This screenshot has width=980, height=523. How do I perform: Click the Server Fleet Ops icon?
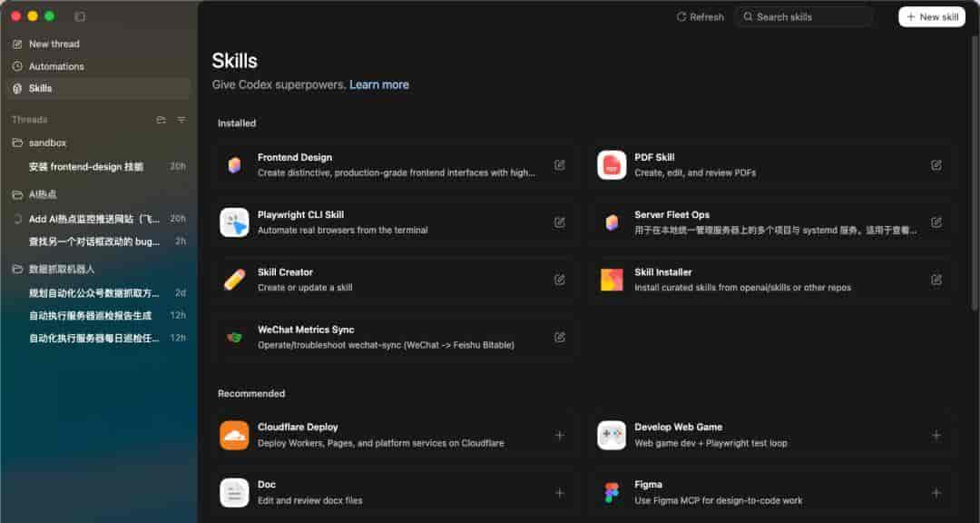point(612,222)
